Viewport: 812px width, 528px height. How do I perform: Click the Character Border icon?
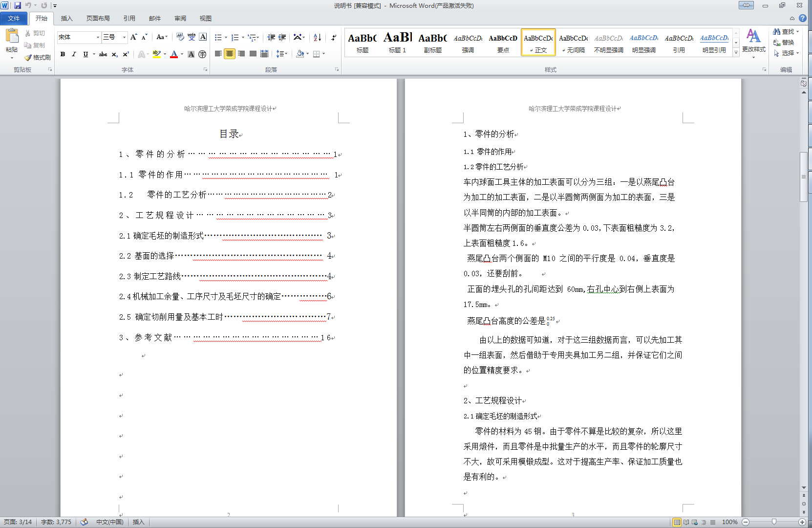pos(203,37)
